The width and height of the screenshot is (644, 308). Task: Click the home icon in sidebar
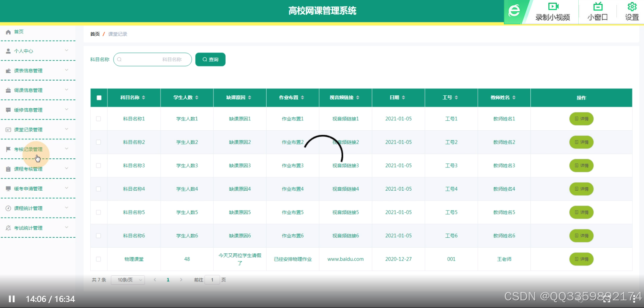click(8, 32)
